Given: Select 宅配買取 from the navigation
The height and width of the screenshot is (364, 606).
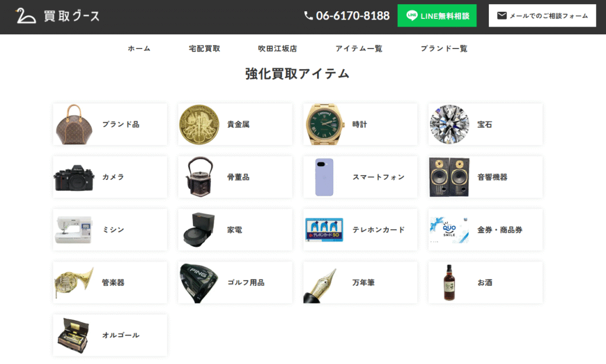Looking at the screenshot, I should (x=204, y=49).
